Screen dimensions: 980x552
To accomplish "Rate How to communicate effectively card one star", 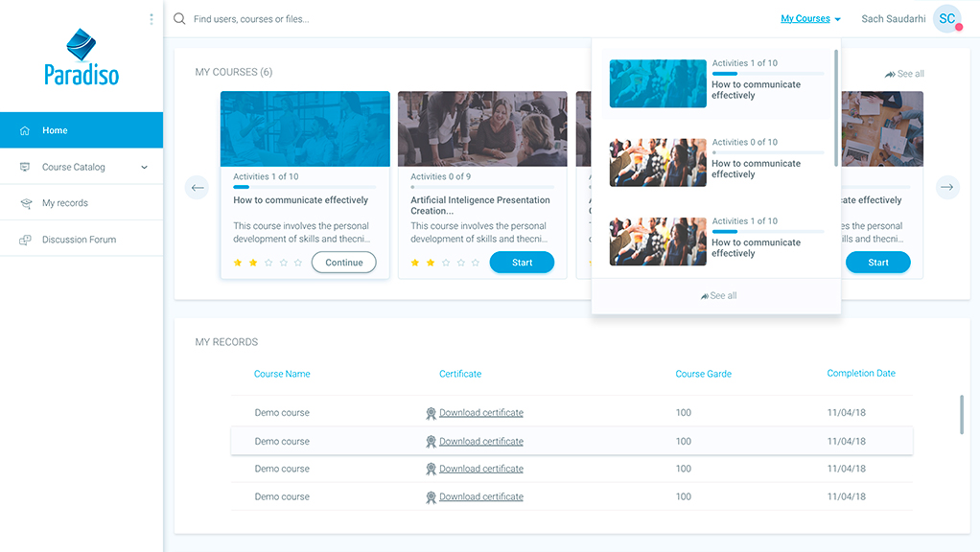I will 238,263.
